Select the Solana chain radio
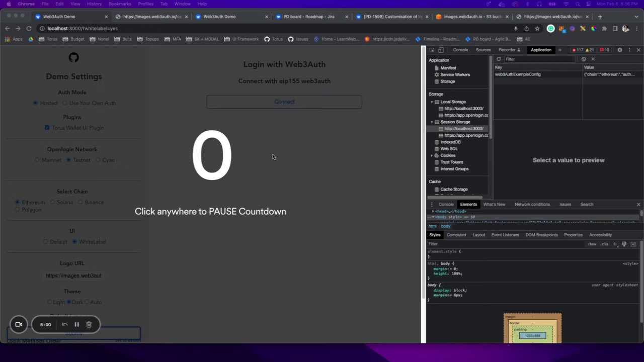The width and height of the screenshot is (644, 362). pos(52,202)
